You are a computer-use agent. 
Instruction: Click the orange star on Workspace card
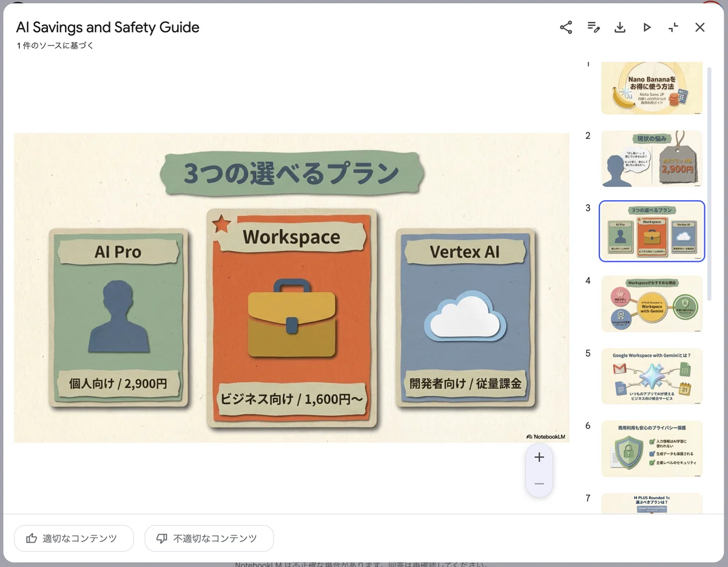pos(221,224)
